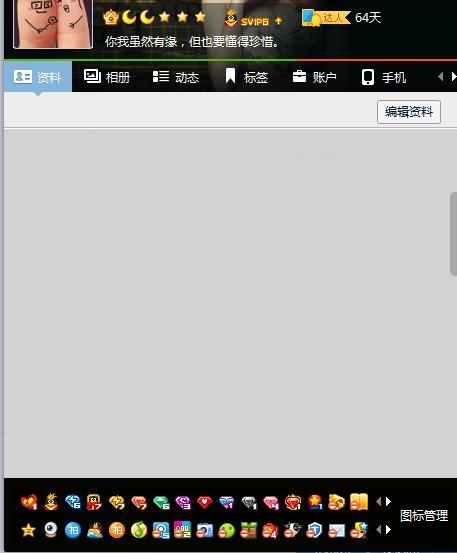Open the 标签 tags tab

click(246, 77)
